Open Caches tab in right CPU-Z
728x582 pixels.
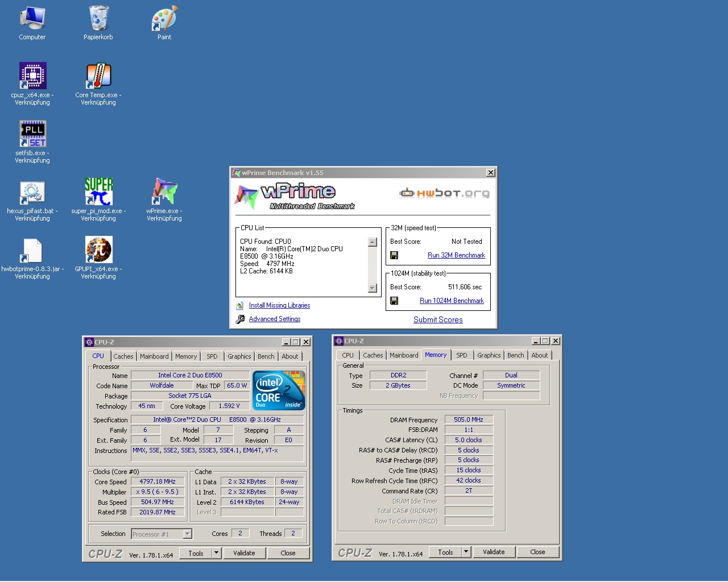point(373,355)
